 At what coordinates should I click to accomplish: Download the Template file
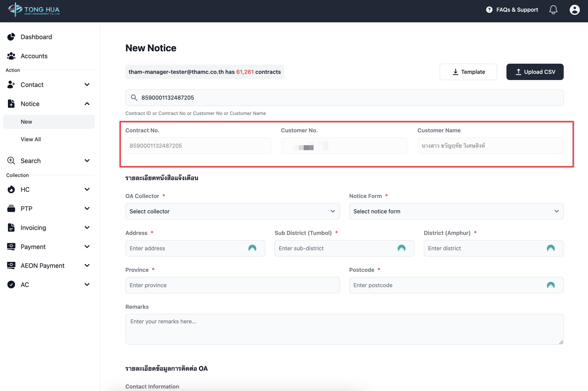click(x=468, y=72)
